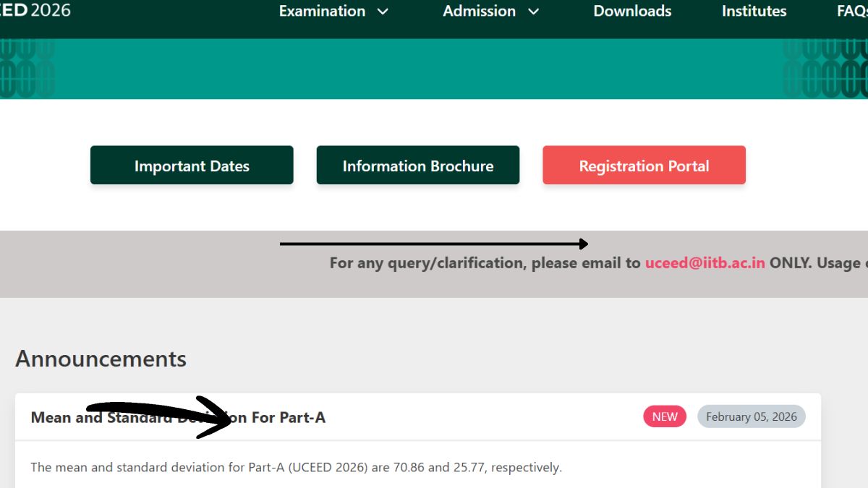Open the Information Brochure

pyautogui.click(x=417, y=166)
